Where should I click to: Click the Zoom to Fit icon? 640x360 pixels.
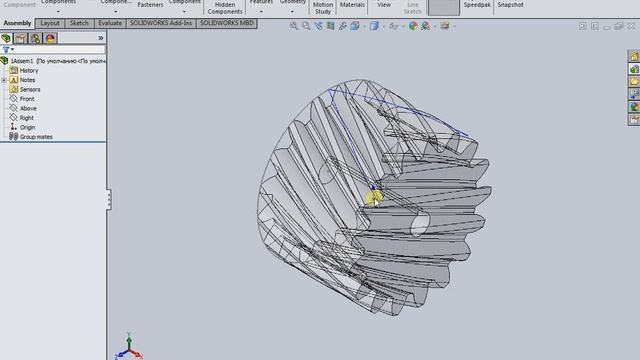[x=293, y=26]
